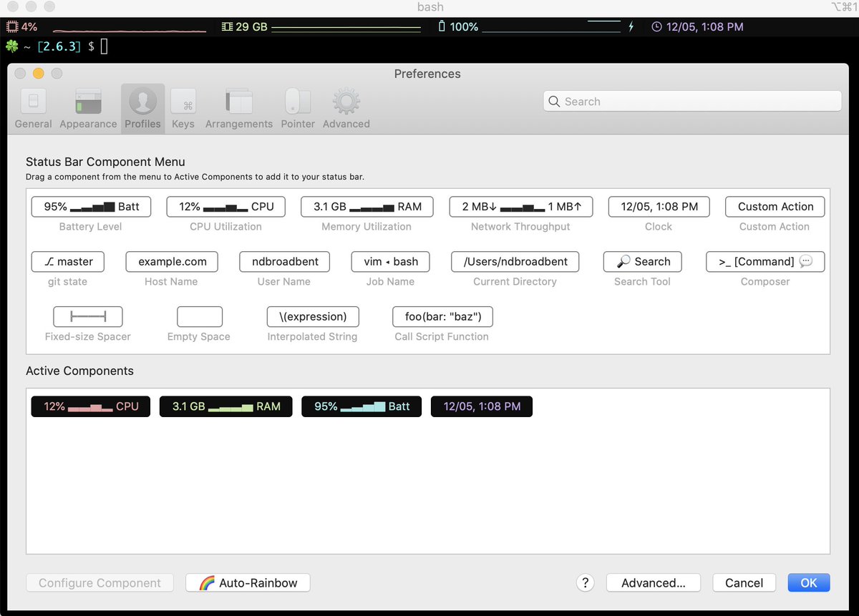Image resolution: width=859 pixels, height=616 pixels.
Task: Click the magnifier icon on Search Tool component
Action: 622,261
